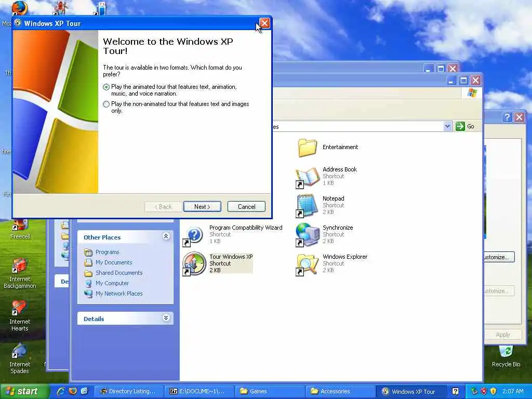Select the Tour Windows XP shortcut icon
532x399 pixels.
194,263
